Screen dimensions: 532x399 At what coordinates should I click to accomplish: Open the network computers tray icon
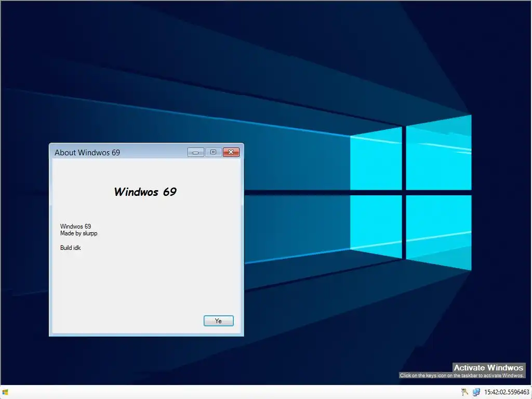pos(476,392)
